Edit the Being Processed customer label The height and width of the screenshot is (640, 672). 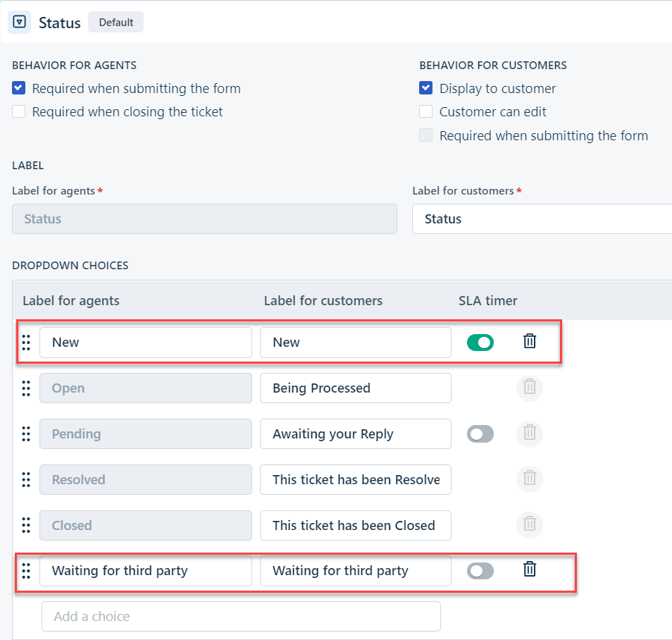pyautogui.click(x=355, y=388)
